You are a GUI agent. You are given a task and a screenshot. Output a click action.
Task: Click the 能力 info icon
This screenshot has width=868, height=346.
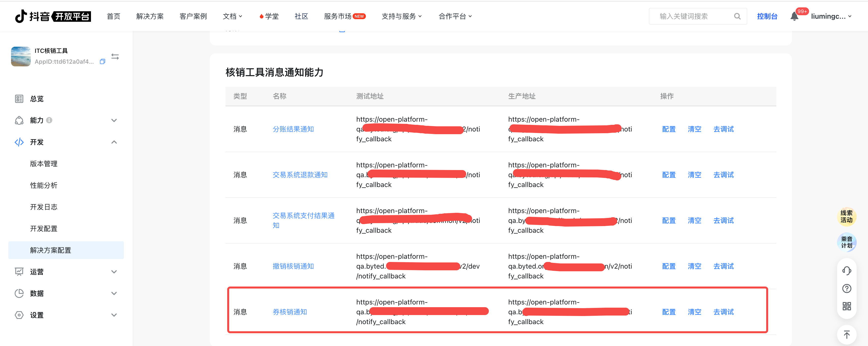coord(49,120)
